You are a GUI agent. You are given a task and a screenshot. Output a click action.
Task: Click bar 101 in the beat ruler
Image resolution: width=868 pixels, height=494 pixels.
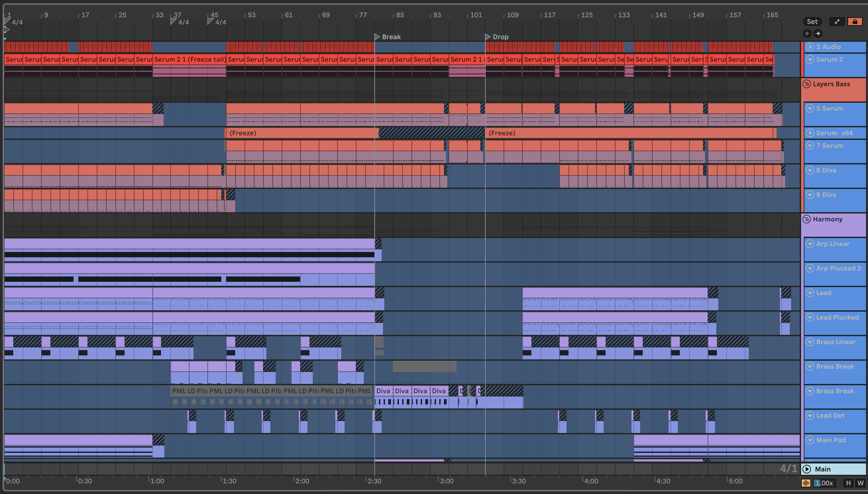476,15
